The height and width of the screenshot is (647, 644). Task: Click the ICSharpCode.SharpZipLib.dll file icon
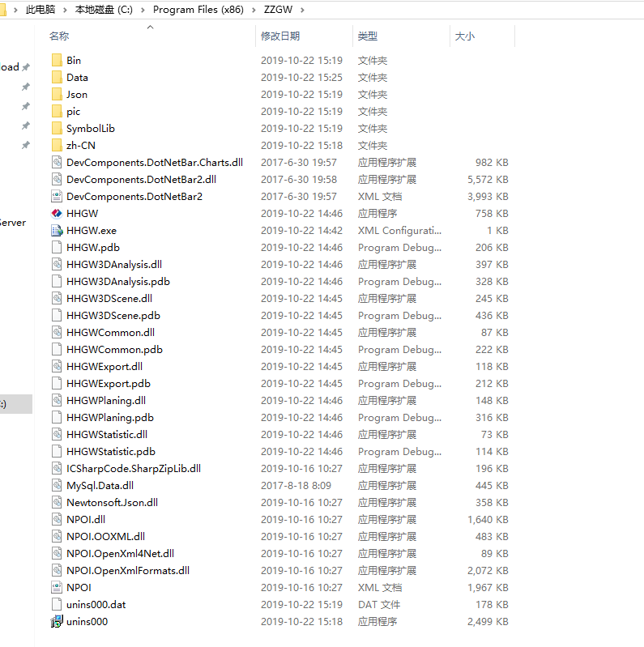pos(57,468)
